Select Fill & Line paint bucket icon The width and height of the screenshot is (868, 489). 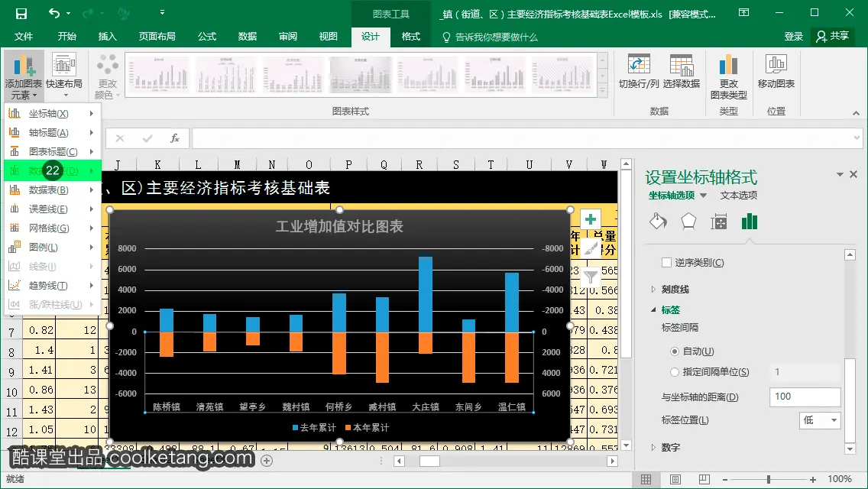(x=658, y=222)
